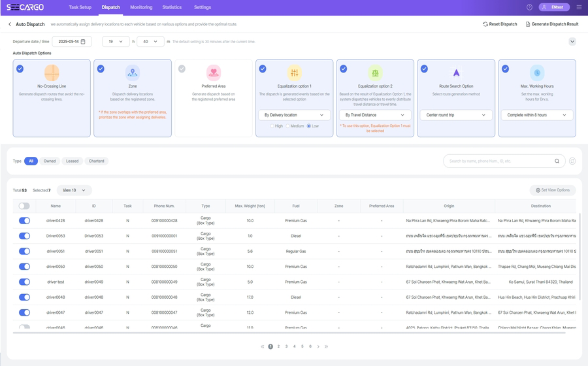
Task: Filter vehicles by Leased
Action: (73, 161)
